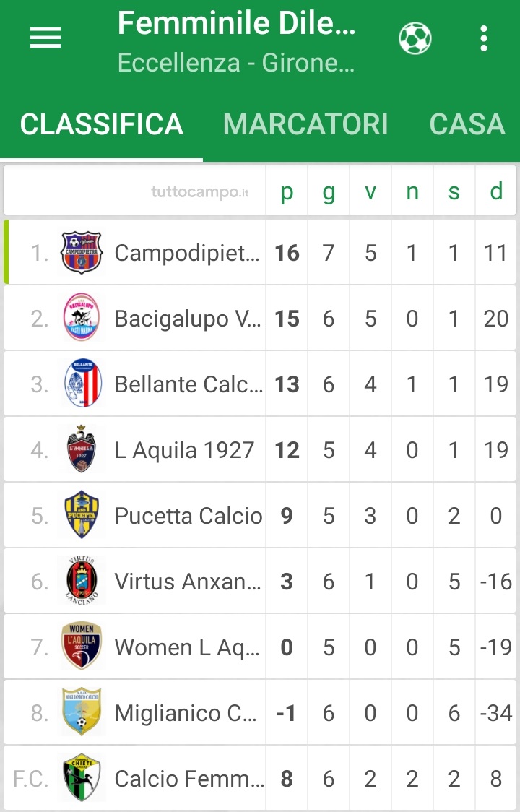Viewport: 520px width, 812px height.
Task: Tap the soccer ball icon in header
Action: point(415,38)
